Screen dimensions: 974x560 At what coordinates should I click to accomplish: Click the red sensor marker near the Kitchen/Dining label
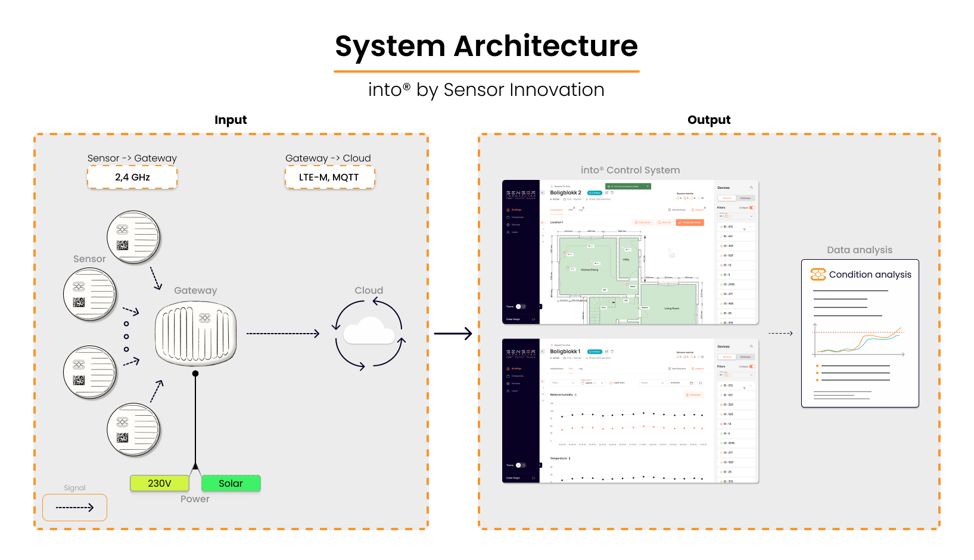click(568, 267)
